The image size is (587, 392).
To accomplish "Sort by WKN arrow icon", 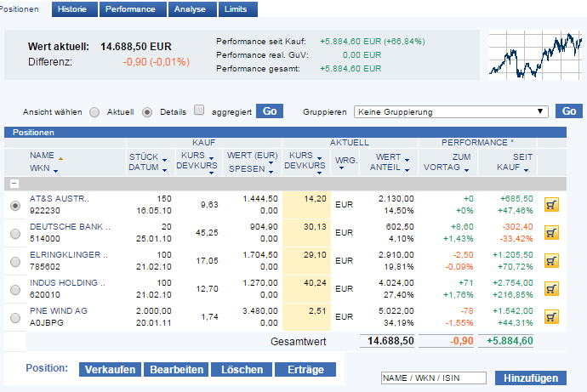I will [x=56, y=171].
